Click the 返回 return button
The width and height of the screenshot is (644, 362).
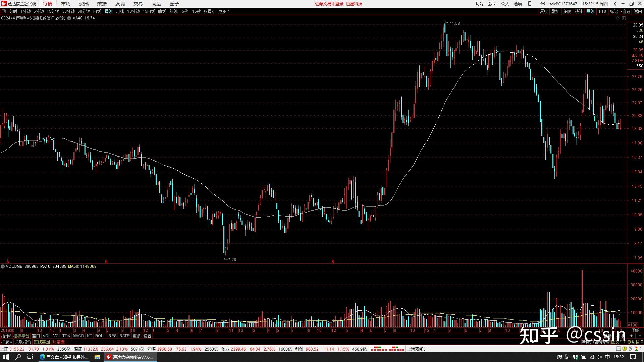(x=638, y=11)
